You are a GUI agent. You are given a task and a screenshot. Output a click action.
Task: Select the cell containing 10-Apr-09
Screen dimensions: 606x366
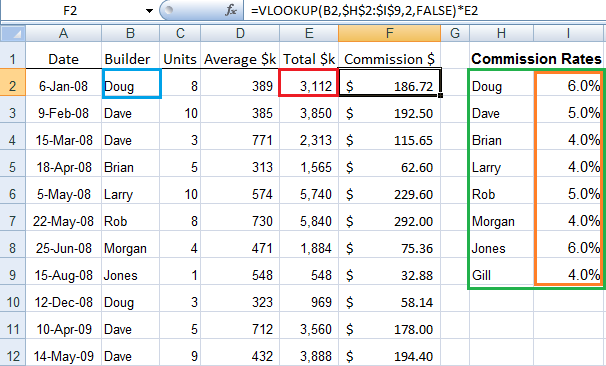(63, 326)
